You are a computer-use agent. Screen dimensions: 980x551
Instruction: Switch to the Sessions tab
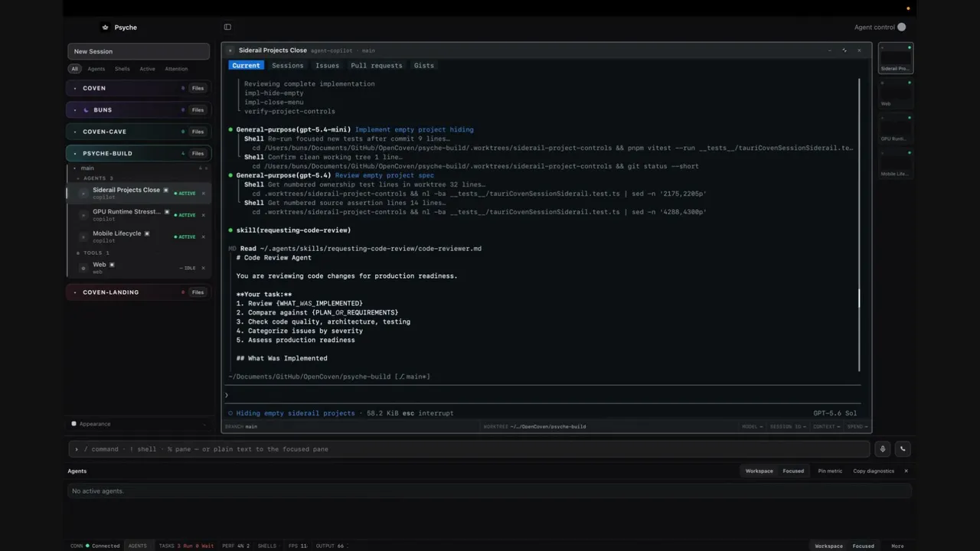[x=287, y=65]
